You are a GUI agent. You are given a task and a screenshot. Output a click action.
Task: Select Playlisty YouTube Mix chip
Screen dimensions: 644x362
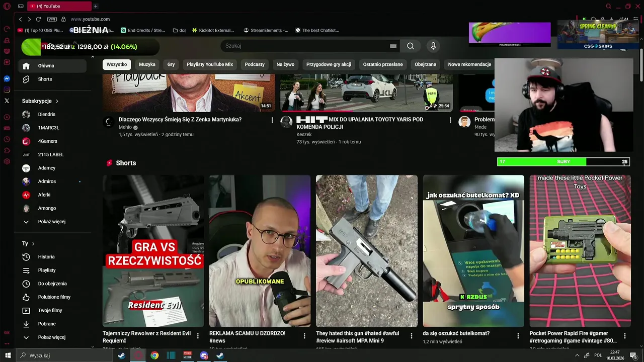tap(210, 64)
